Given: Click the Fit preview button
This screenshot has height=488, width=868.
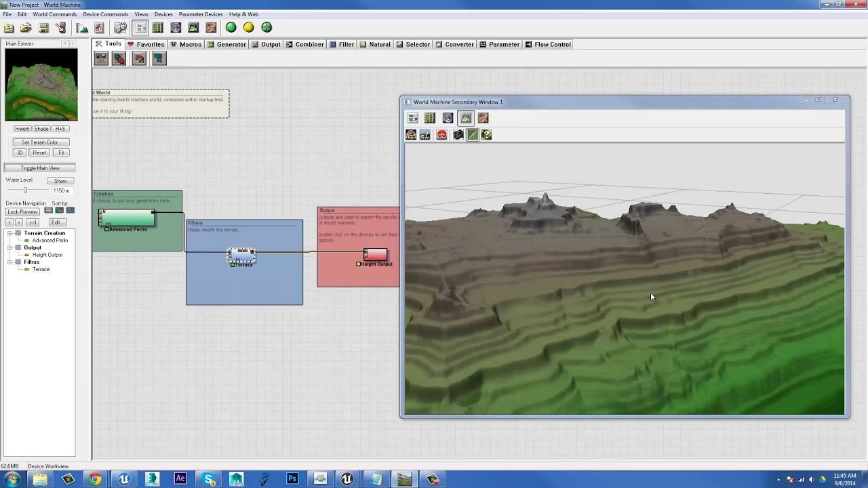Looking at the screenshot, I should pyautogui.click(x=61, y=152).
